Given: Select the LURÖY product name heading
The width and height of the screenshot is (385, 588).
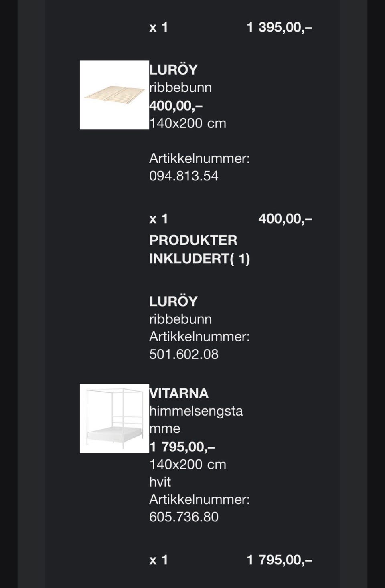Looking at the screenshot, I should [173, 70].
